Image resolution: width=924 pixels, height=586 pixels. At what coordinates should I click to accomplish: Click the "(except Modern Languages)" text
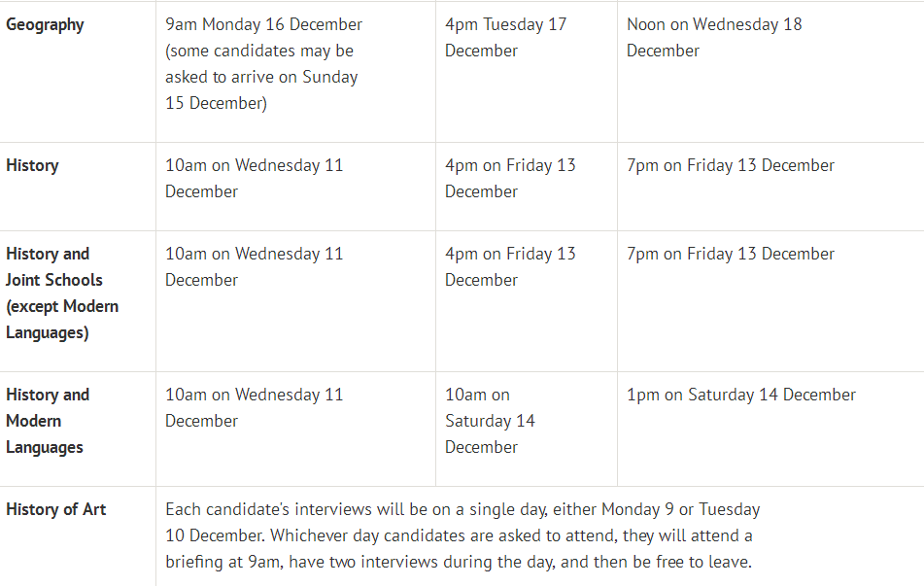click(62, 319)
